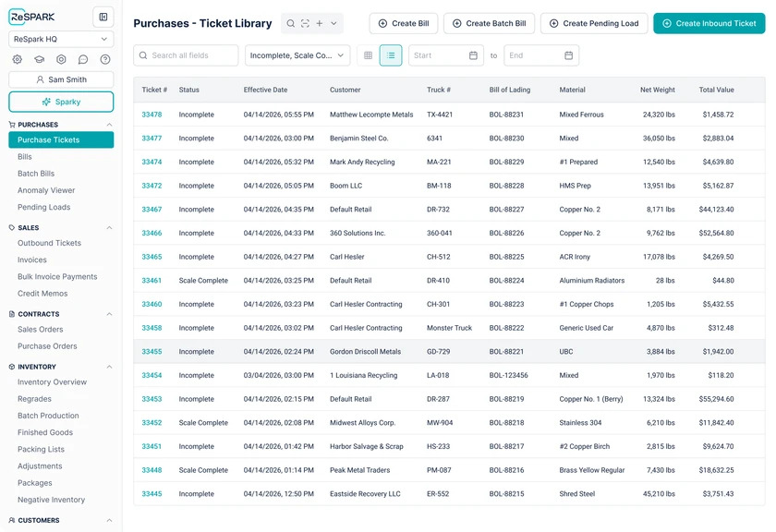Focus the Search all fields box
Screen dimensions: 776x532
[x=186, y=55]
